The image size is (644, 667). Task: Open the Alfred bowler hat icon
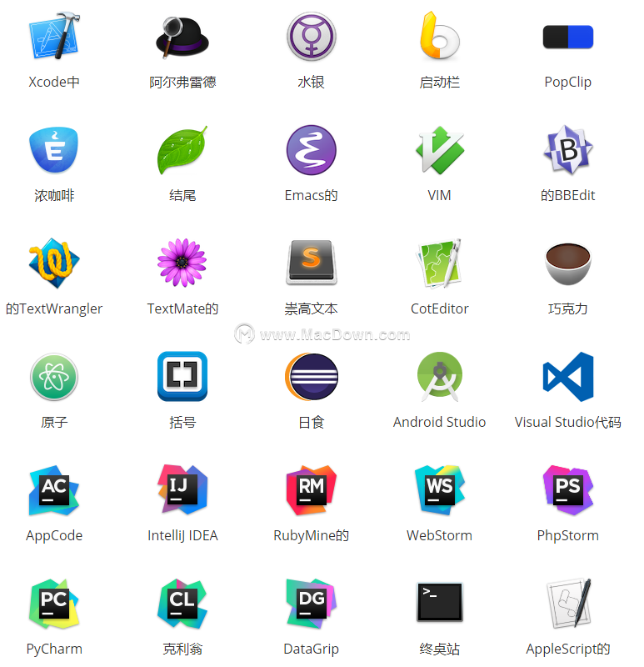click(182, 37)
